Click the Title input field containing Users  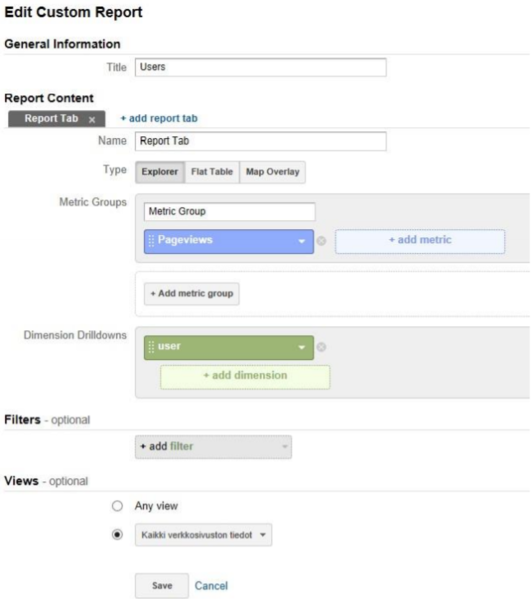pyautogui.click(x=260, y=67)
